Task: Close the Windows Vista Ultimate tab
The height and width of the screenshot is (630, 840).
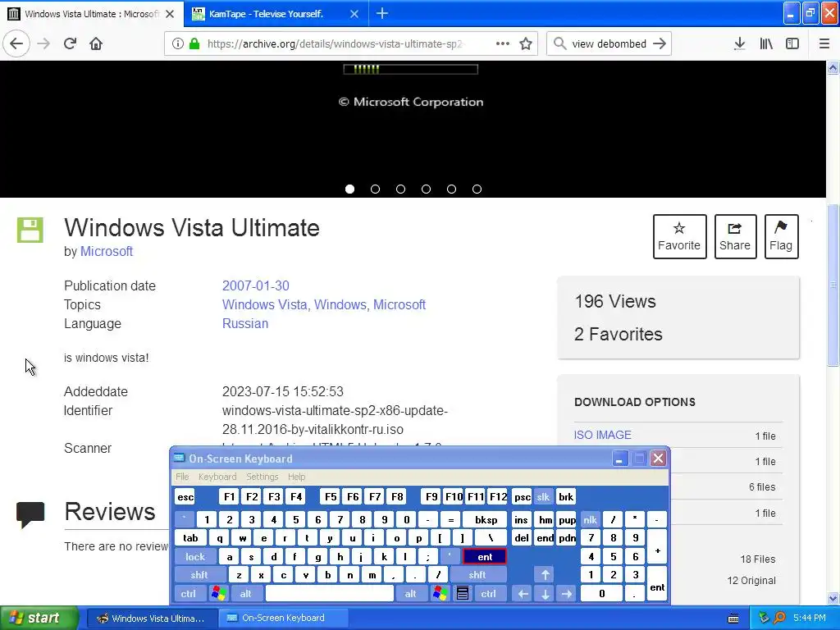Action: coord(170,14)
